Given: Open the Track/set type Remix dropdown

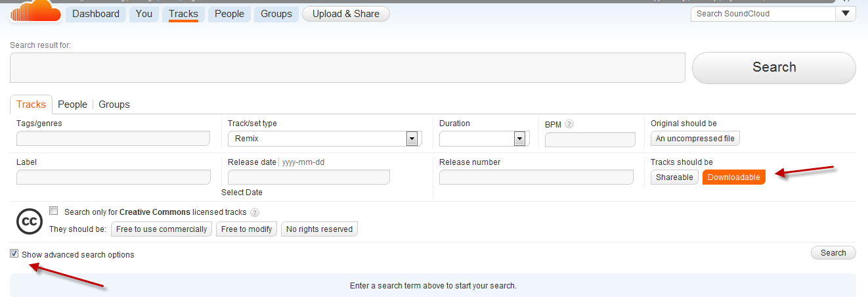Looking at the screenshot, I should point(325,139).
